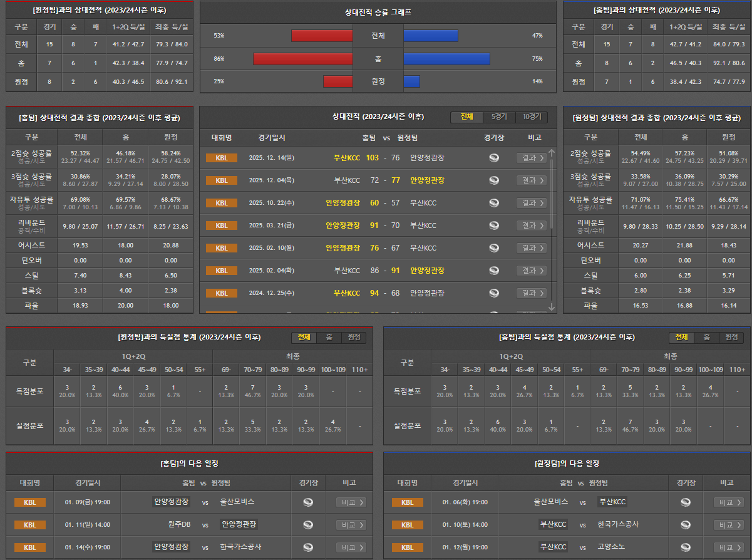Screen dimensions: 752x560
Task: Open 결과 for the 2025. 03. 21 game
Action: coord(532,226)
